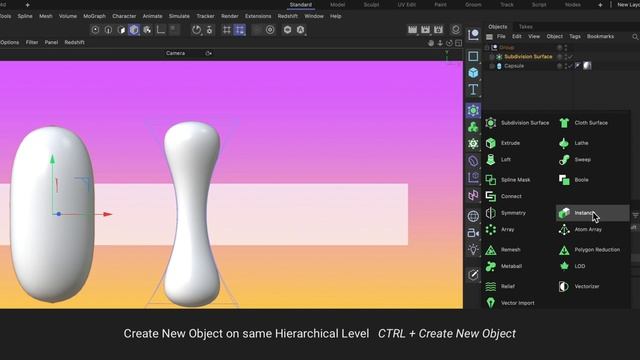The image size is (640, 360).
Task: Select Edges mode icon in top toolbar
Action: point(108,30)
